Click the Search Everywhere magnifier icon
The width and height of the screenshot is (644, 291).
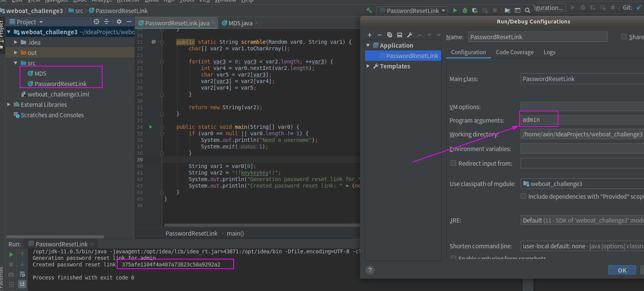tap(528, 10)
